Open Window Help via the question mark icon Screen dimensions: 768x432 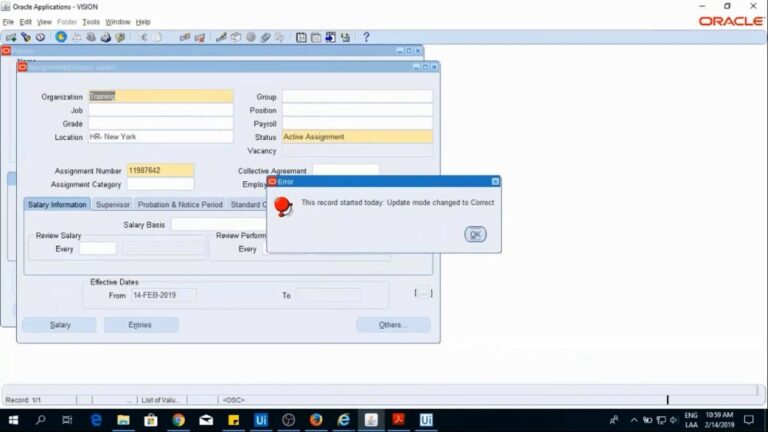pyautogui.click(x=366, y=37)
